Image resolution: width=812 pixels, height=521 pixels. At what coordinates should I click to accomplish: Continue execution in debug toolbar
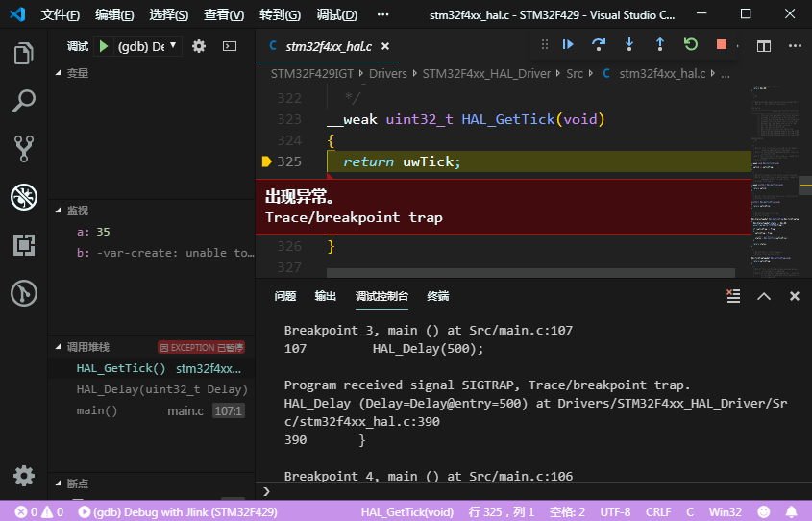point(568,44)
